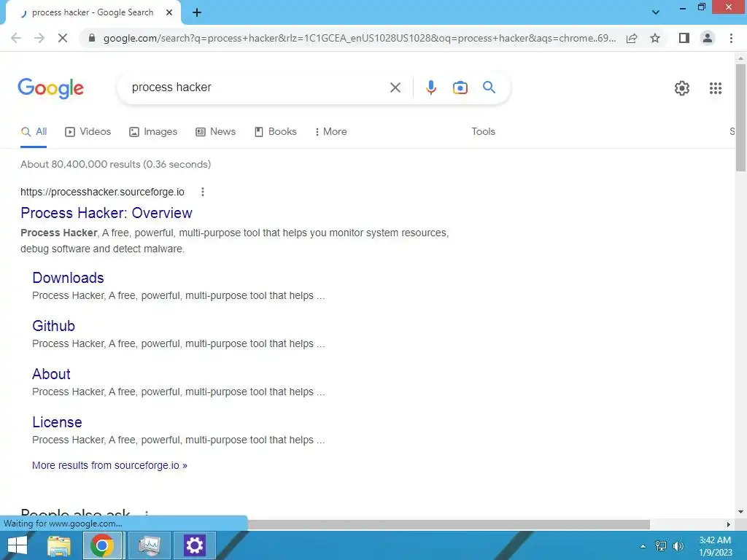Open the monitor app in the taskbar
The height and width of the screenshot is (560, 747).
[149, 545]
